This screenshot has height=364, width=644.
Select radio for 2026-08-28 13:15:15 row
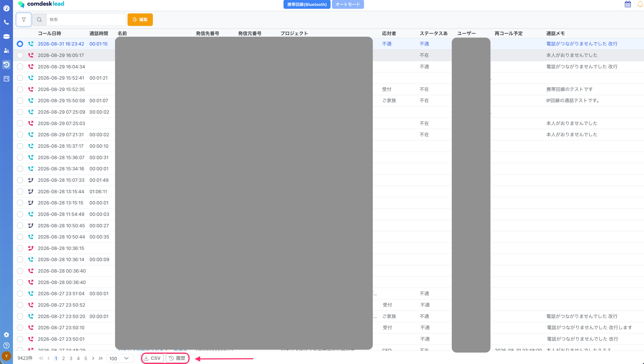click(20, 203)
